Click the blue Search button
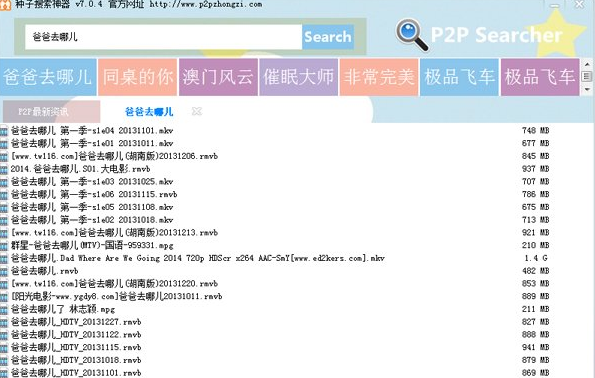Image resolution: width=595 pixels, height=378 pixels. tap(328, 37)
